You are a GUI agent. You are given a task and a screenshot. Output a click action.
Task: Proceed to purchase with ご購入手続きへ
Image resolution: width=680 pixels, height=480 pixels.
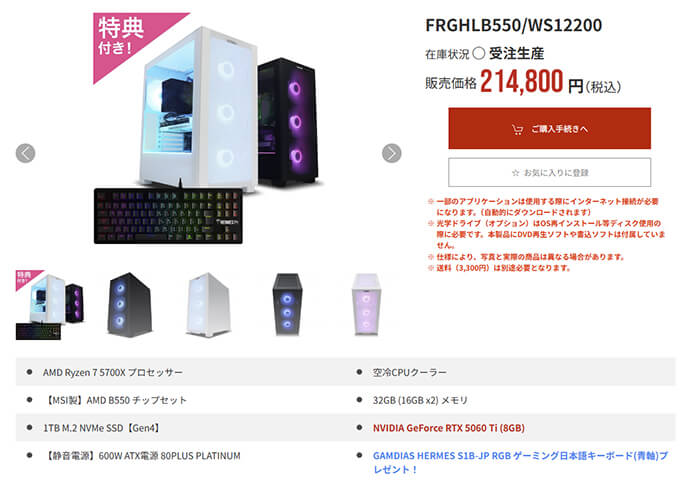[x=549, y=128]
